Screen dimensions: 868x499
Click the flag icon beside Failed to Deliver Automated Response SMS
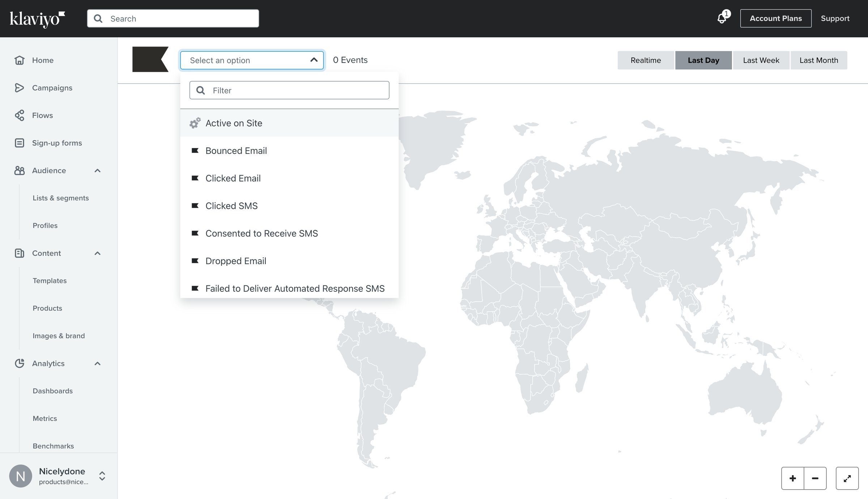tap(195, 288)
